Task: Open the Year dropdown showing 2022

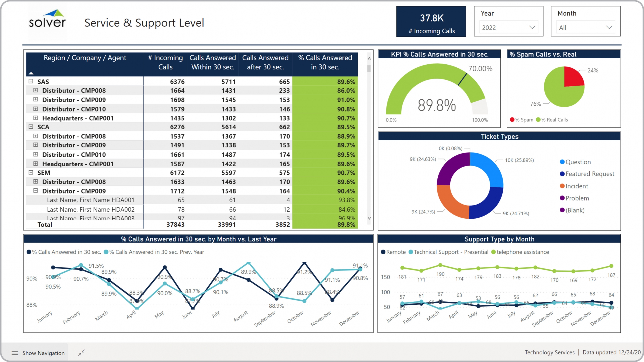Action: (x=508, y=27)
